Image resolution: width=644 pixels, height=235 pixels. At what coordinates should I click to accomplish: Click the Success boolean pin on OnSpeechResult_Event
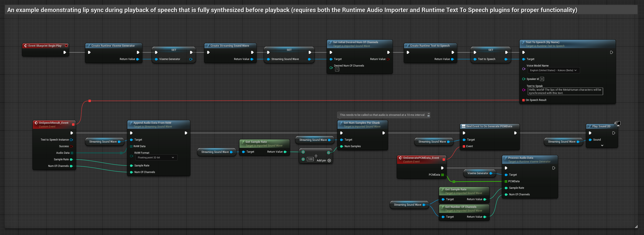tap(71, 146)
